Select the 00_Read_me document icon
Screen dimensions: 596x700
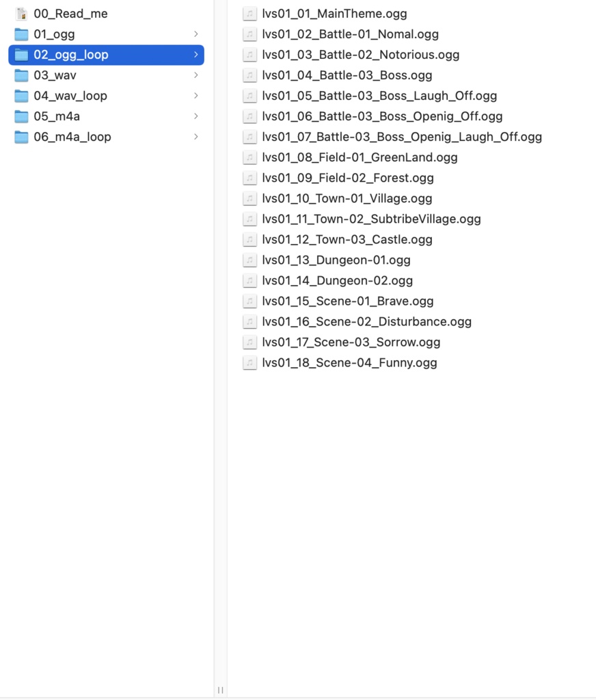tap(21, 14)
